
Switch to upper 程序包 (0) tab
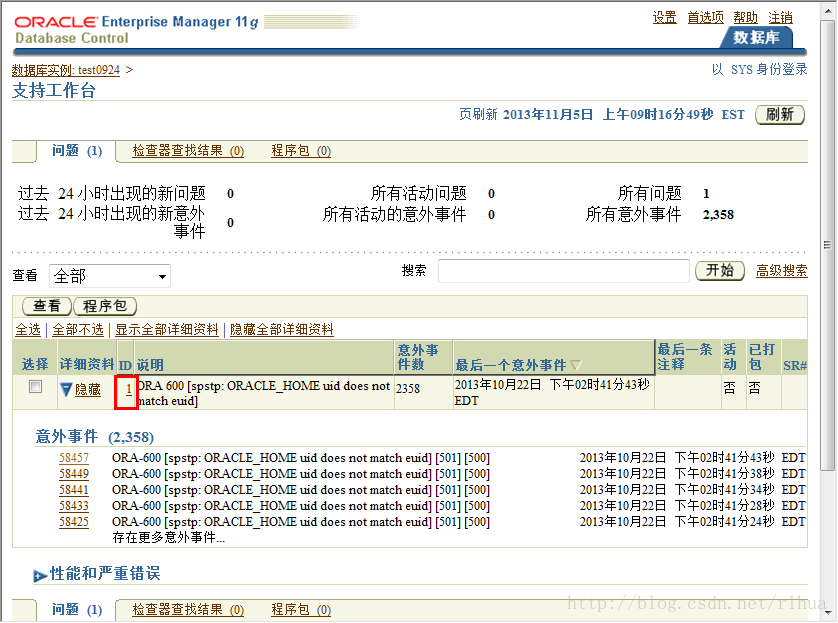point(301,151)
